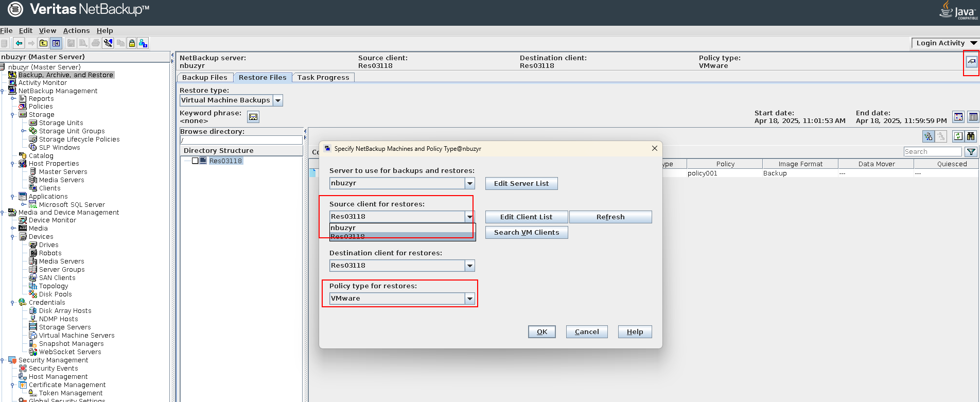Open the Server to use dropdown
This screenshot has height=402, width=980.
point(470,183)
